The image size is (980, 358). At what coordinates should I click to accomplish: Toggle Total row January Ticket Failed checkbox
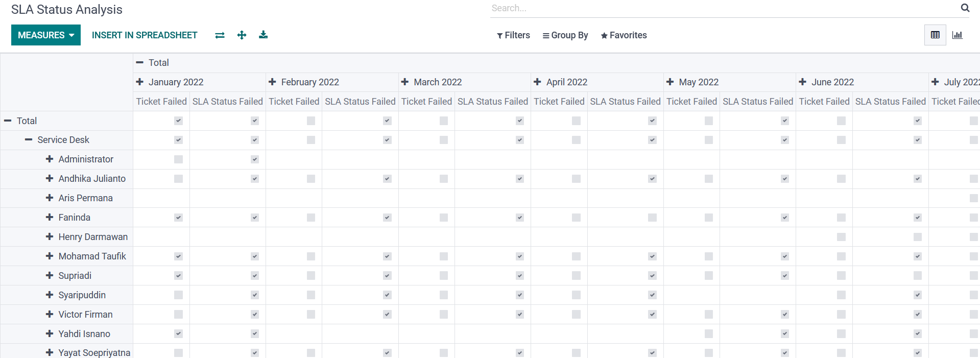pos(178,121)
